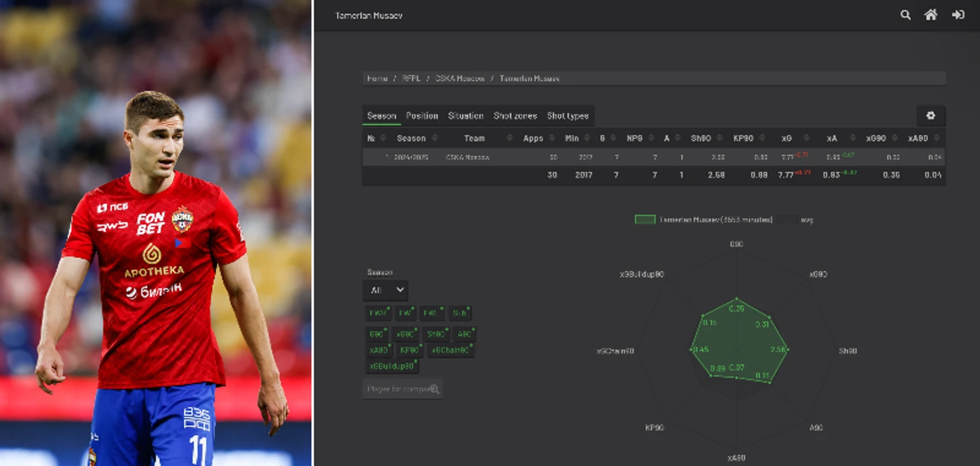
Task: Click bold 0.35 xG90 total in table
Action: click(891, 175)
